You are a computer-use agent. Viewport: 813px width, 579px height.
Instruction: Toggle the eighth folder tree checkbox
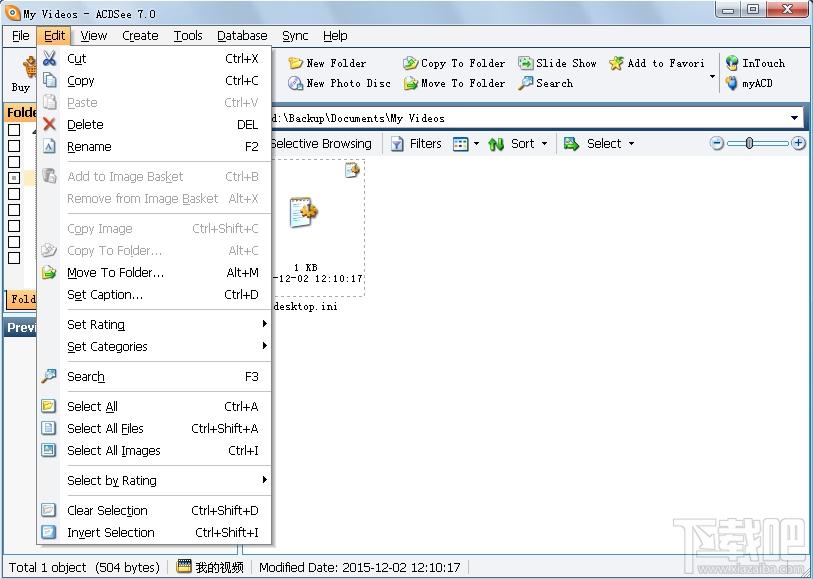(x=14, y=242)
